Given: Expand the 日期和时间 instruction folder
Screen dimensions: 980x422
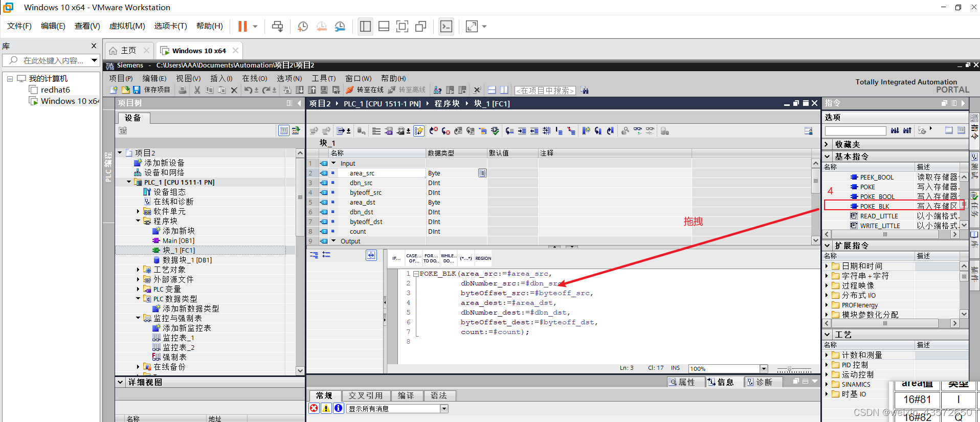Looking at the screenshot, I should tap(827, 265).
